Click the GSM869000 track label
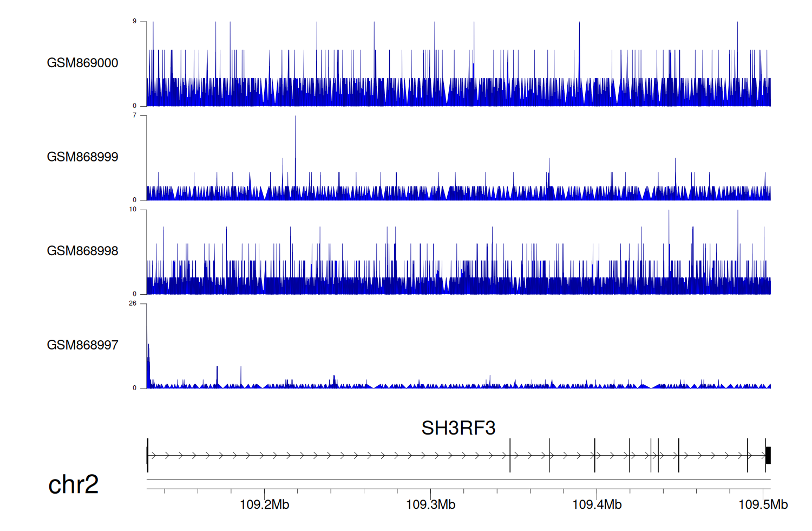 (82, 63)
